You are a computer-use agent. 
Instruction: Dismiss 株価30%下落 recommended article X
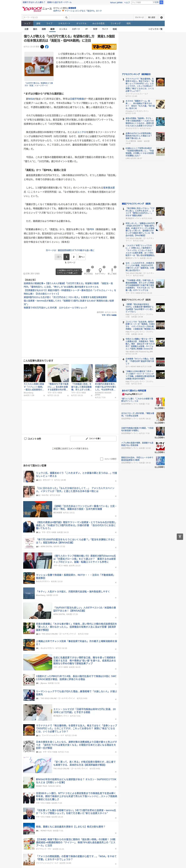coord(68,396)
